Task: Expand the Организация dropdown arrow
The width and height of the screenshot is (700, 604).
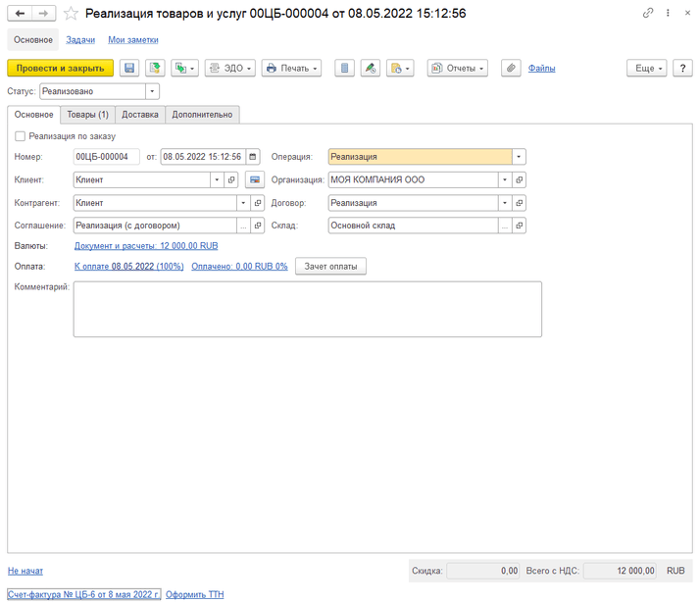Action: [505, 179]
